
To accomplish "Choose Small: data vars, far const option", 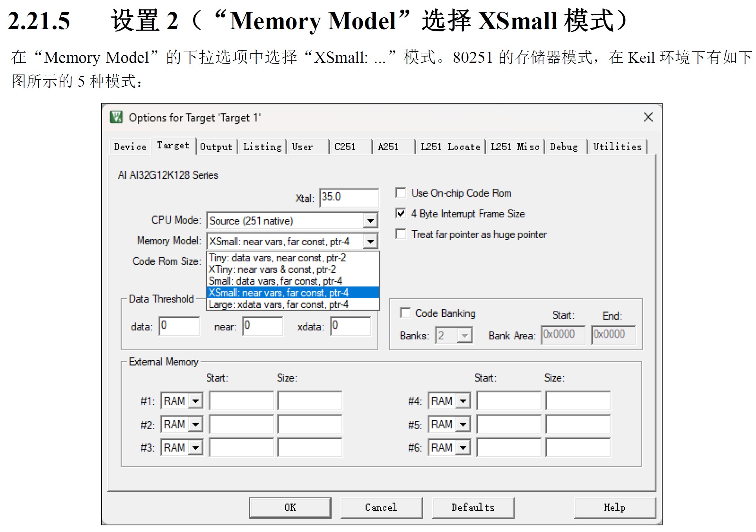I will click(293, 281).
